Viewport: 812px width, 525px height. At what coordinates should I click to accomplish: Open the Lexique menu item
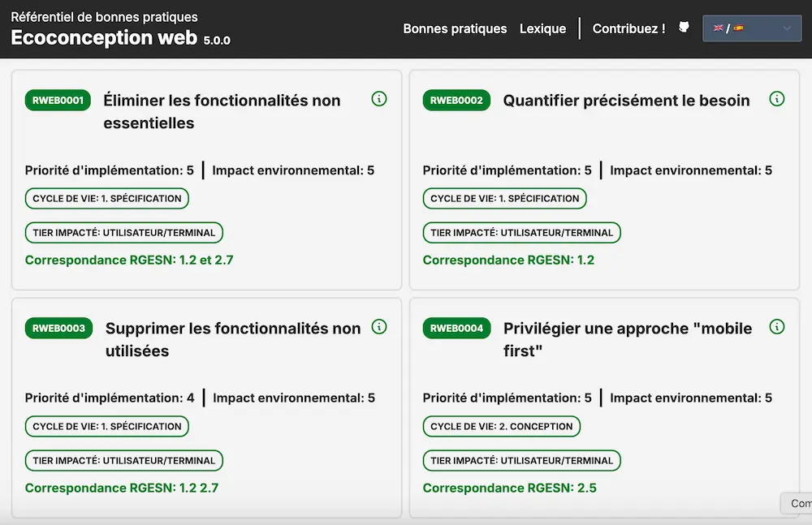point(542,28)
